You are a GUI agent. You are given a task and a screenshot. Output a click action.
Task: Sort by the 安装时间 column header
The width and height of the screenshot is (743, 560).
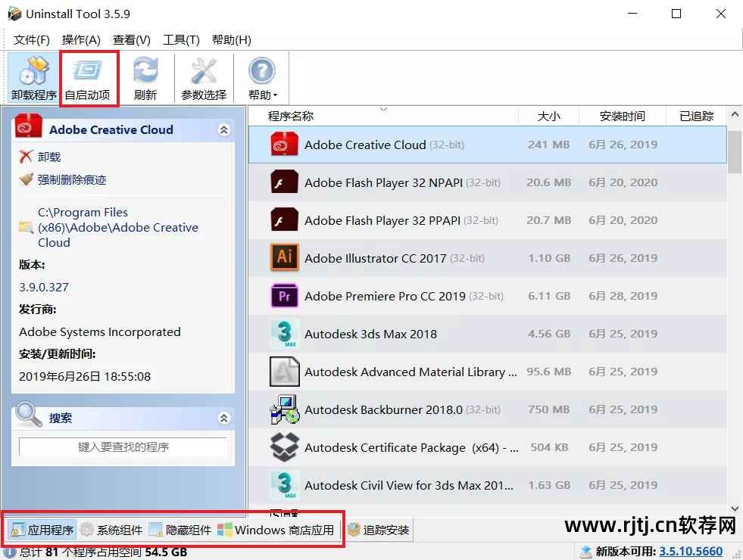click(x=622, y=116)
